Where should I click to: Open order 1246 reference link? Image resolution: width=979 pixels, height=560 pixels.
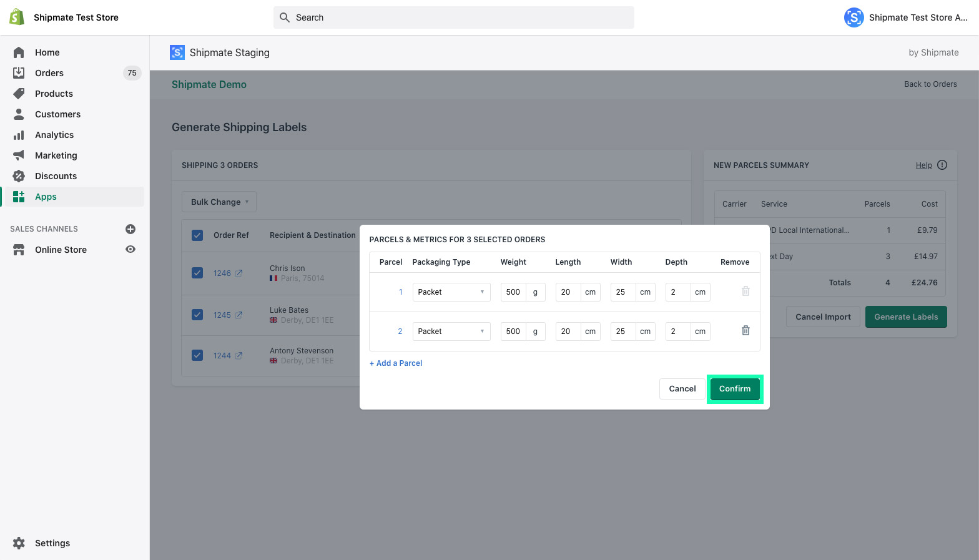(222, 273)
